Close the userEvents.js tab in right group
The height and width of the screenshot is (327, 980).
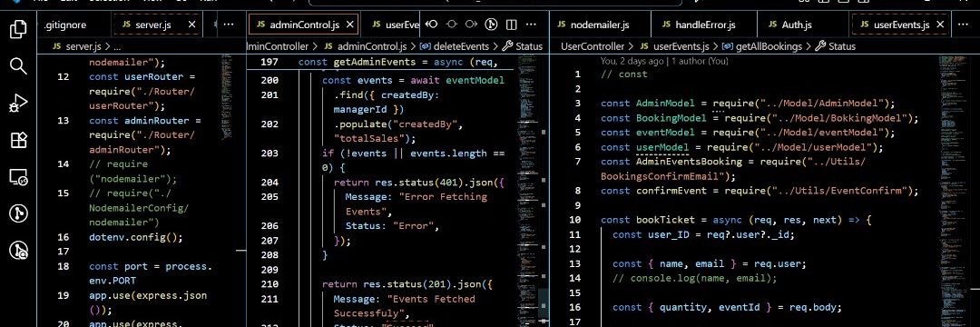940,25
